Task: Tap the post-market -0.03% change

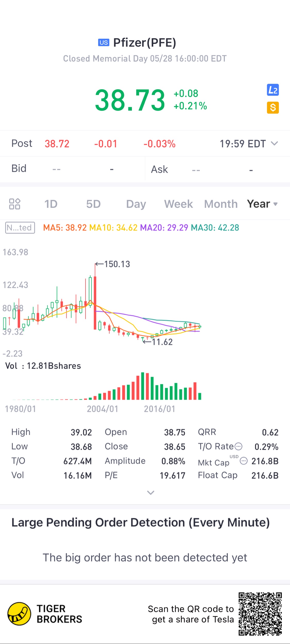Action: [160, 144]
